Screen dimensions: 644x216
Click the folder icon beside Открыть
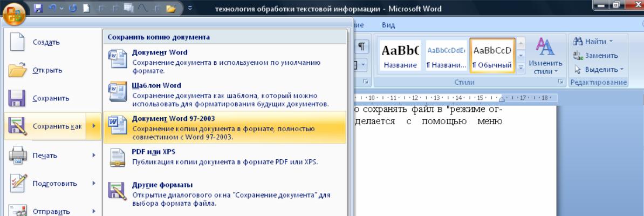[x=17, y=70]
